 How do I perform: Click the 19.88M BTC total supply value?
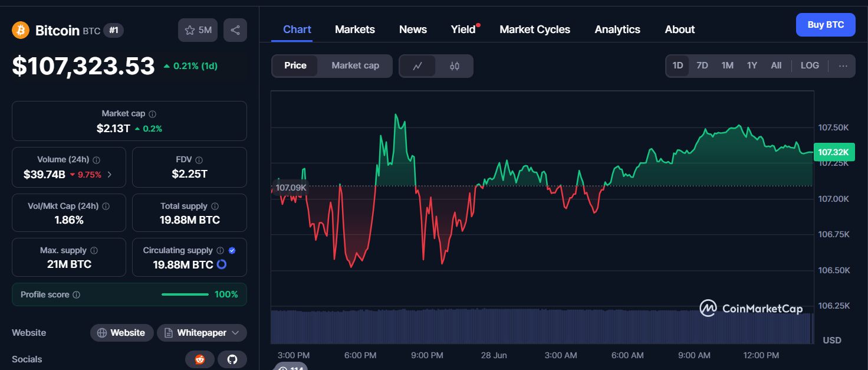pos(189,220)
